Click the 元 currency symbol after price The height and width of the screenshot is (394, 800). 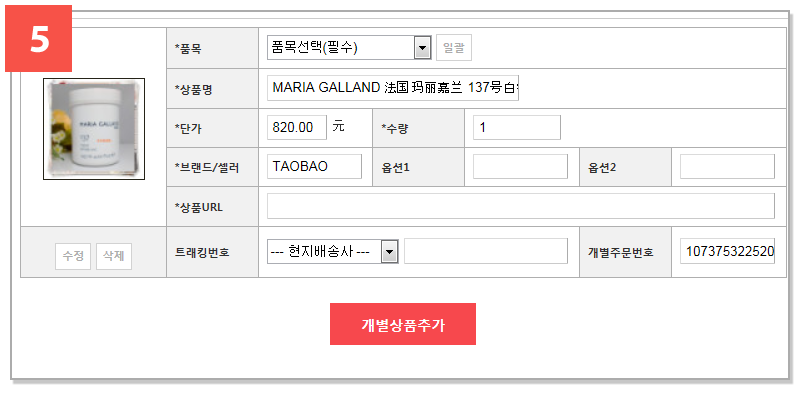tap(338, 126)
